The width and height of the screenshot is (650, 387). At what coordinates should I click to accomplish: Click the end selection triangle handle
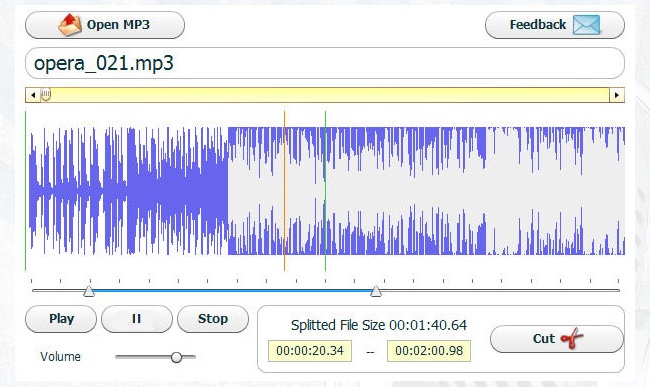click(376, 291)
